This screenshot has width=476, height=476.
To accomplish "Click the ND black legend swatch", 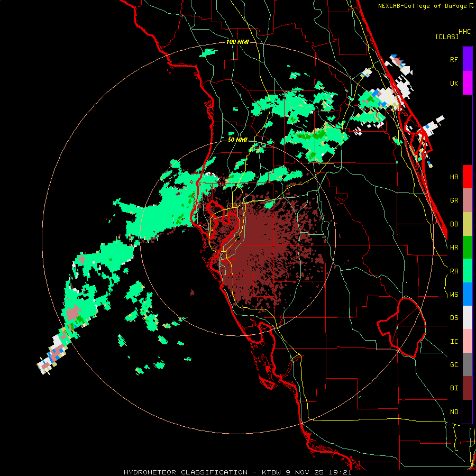I will coord(467,411).
